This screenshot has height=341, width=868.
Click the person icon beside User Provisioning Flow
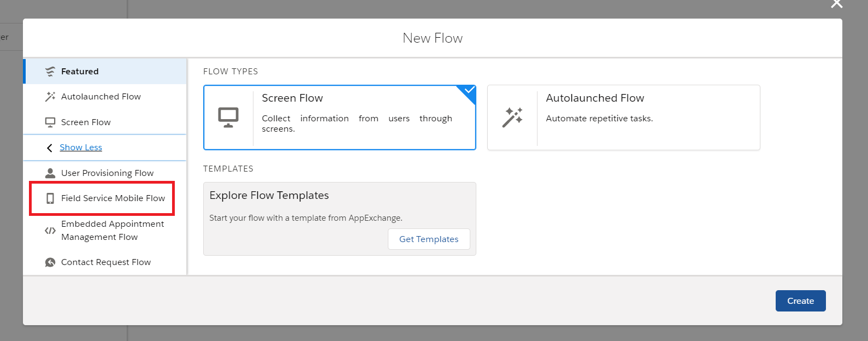pos(50,173)
